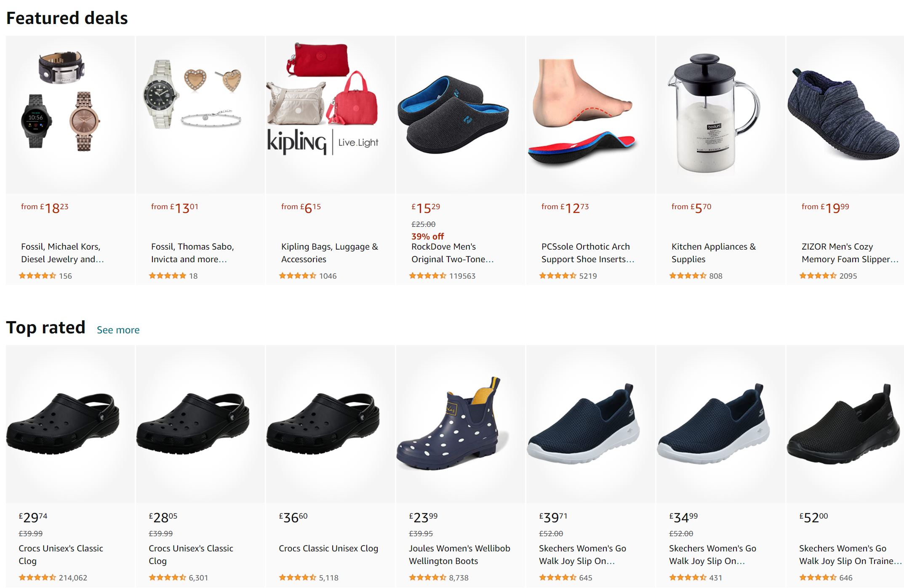904x588 pixels.
Task: Open the Fossil watches and bracelet image
Action: click(x=70, y=114)
